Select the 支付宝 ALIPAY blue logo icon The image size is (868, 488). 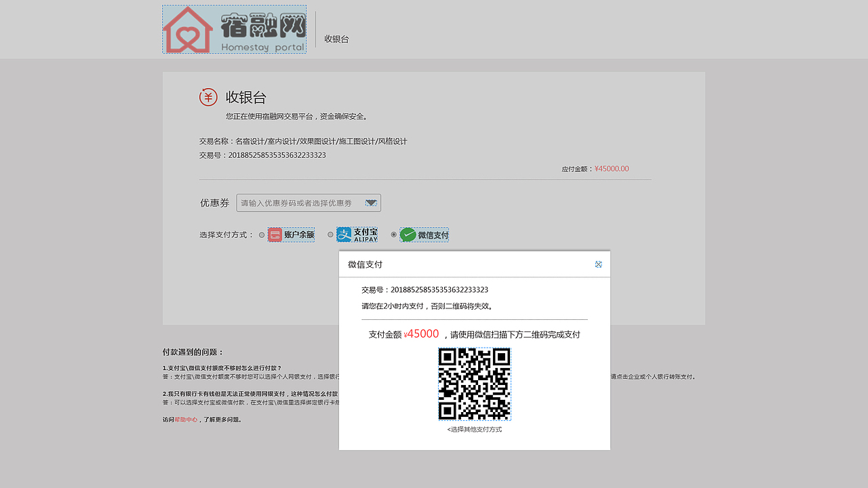pos(345,234)
